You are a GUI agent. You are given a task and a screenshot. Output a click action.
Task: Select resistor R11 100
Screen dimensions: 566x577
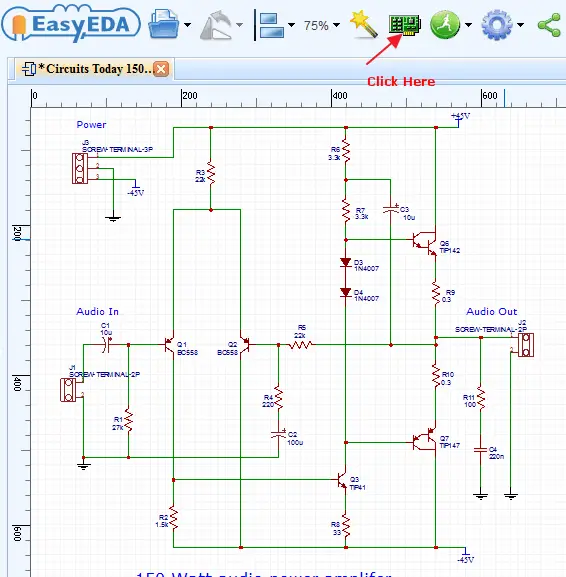click(x=481, y=397)
